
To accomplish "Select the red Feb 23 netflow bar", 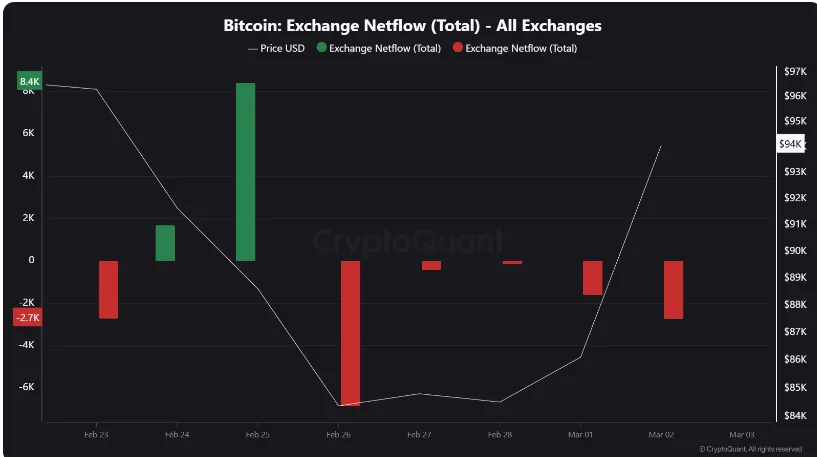I will (x=108, y=290).
